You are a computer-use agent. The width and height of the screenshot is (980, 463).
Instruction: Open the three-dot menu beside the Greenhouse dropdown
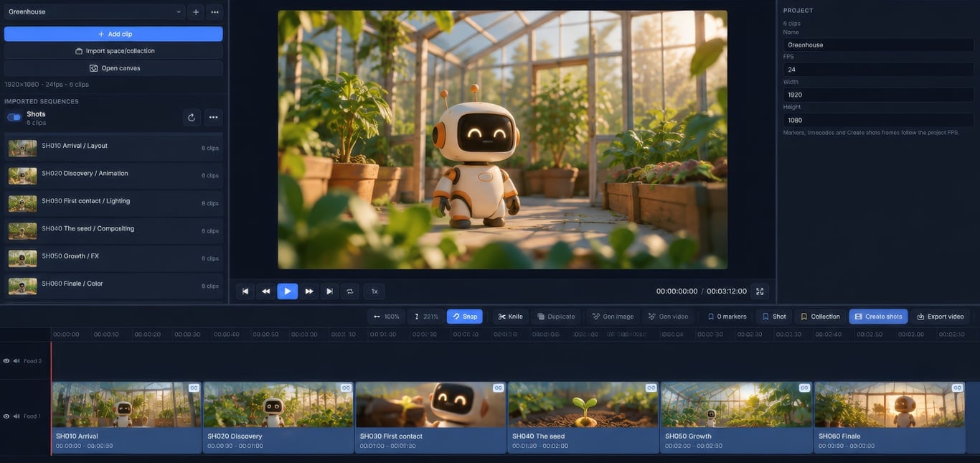coord(215,11)
